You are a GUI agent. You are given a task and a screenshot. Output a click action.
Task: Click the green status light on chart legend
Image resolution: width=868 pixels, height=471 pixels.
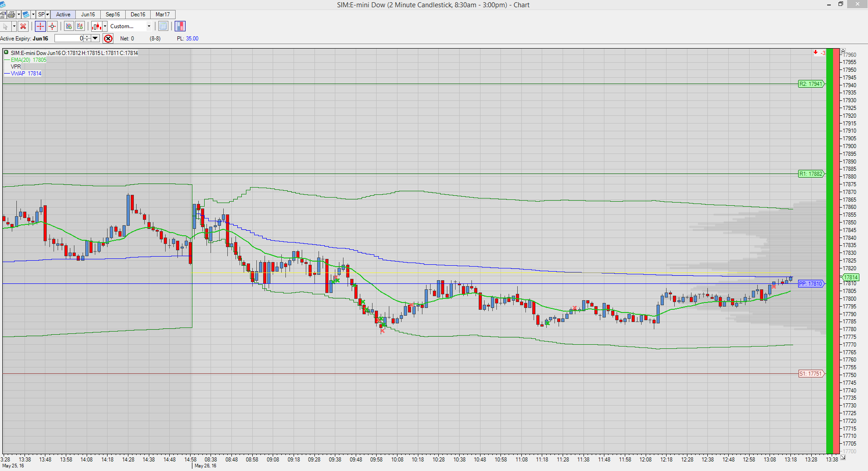tap(6, 52)
